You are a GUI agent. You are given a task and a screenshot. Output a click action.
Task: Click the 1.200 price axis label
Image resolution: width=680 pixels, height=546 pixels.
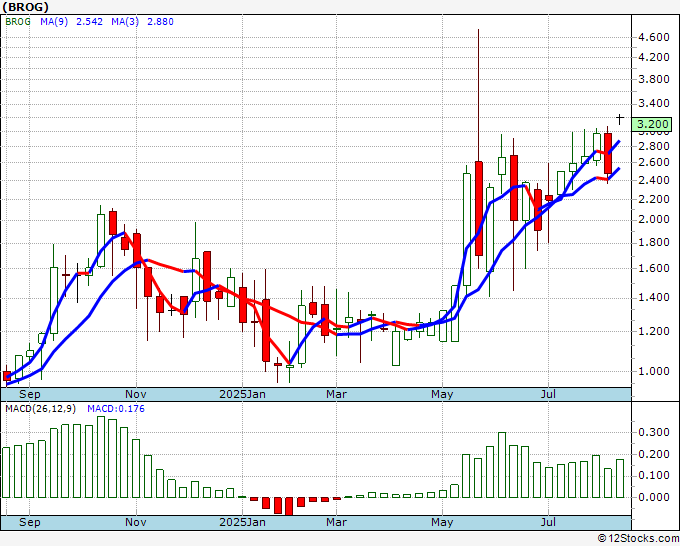pos(654,331)
